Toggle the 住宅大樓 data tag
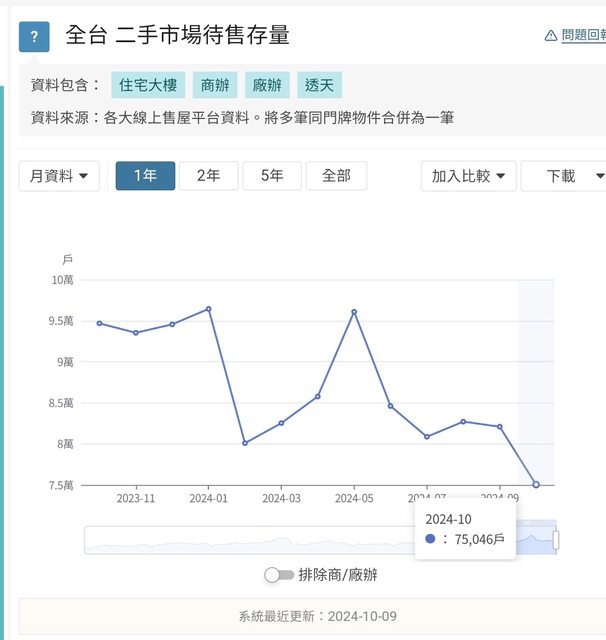606x640 pixels. (x=147, y=85)
